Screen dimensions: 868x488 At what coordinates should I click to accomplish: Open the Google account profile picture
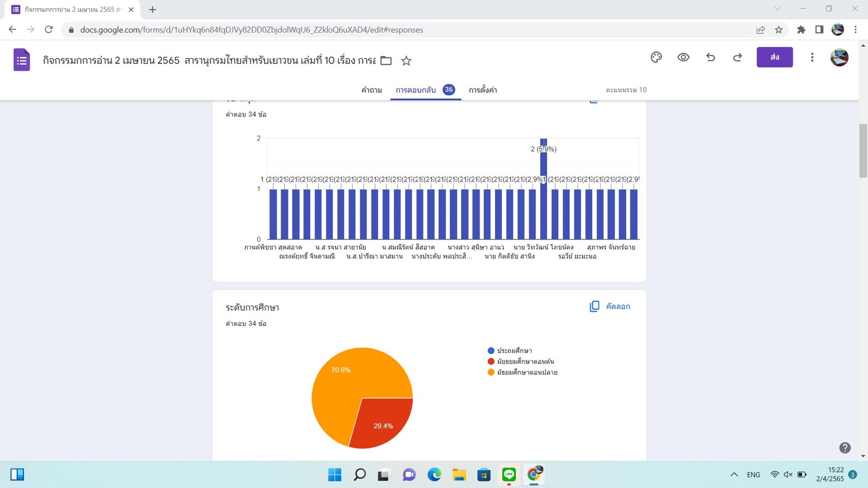[839, 57]
